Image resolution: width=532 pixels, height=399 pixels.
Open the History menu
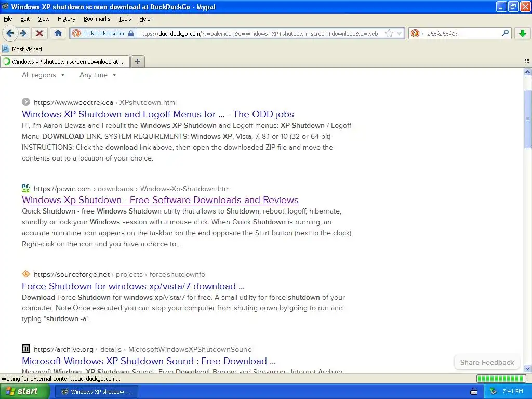66,19
